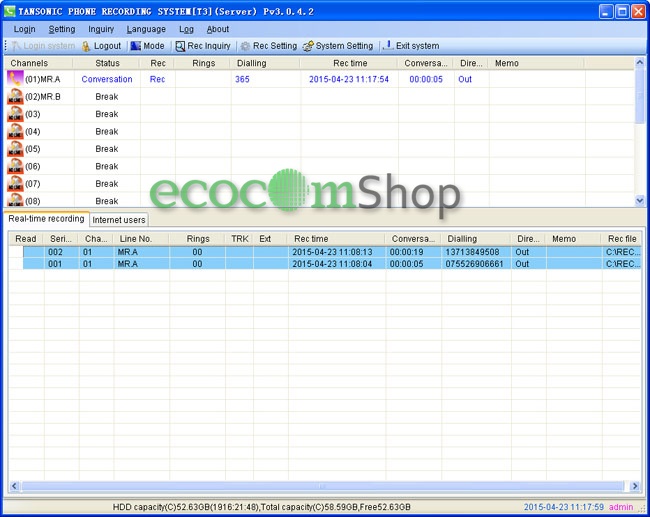
Task: Click Break status of channel (02)MR.B
Action: [107, 97]
